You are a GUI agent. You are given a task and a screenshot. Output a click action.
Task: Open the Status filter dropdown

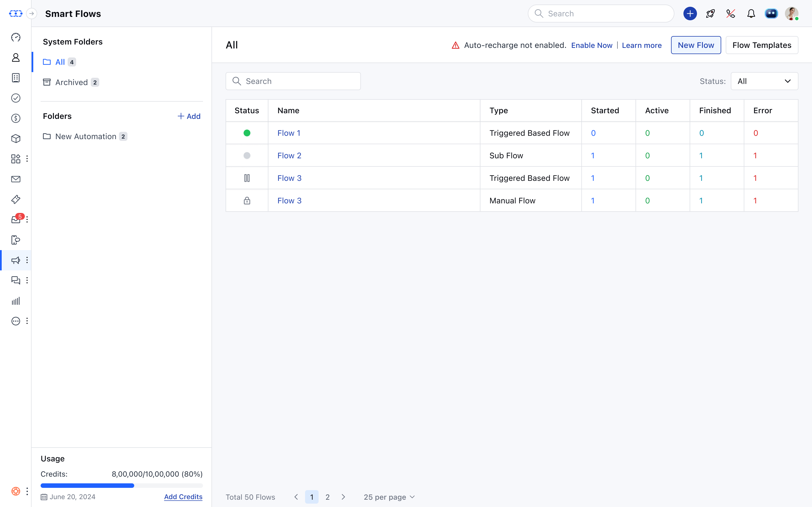(764, 81)
